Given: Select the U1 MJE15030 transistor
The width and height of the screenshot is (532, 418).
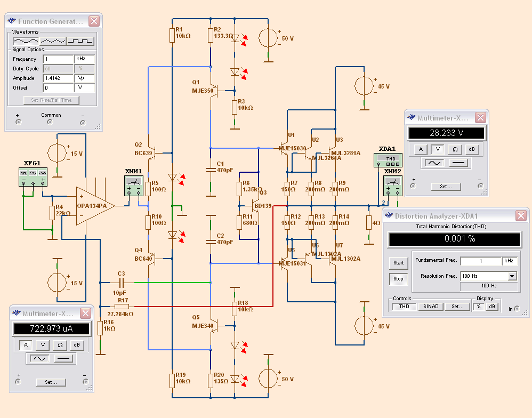Looking at the screenshot, I should pyautogui.click(x=284, y=148).
